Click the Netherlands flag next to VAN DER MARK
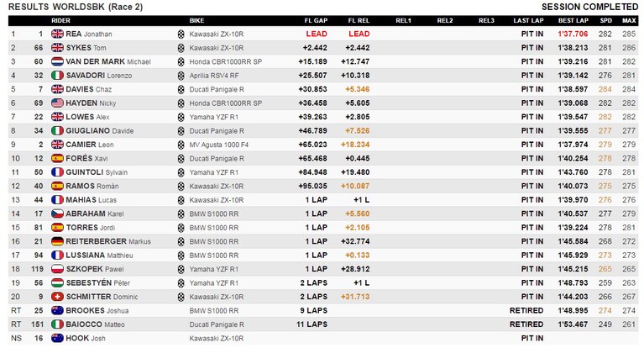 (x=57, y=61)
